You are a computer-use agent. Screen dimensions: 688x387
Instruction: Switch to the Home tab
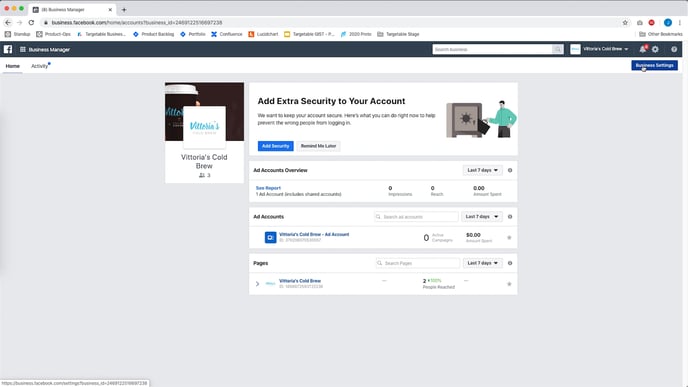coord(12,66)
